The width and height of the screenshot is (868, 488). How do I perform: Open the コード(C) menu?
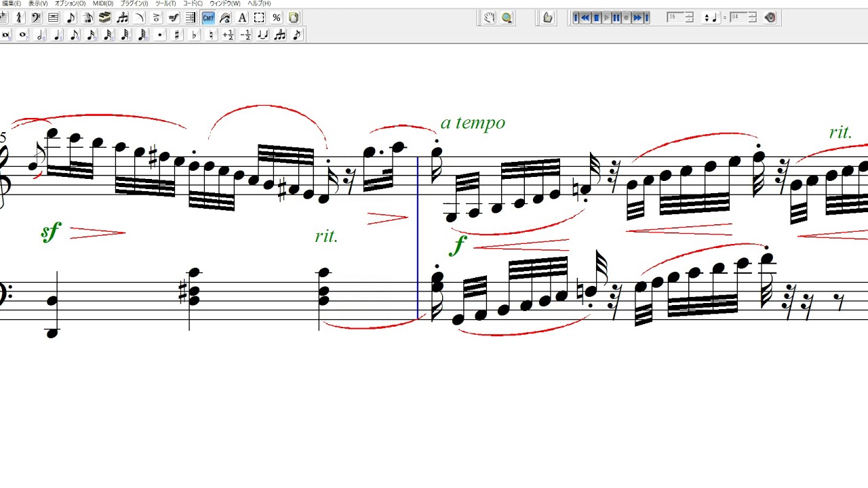pos(193,3)
